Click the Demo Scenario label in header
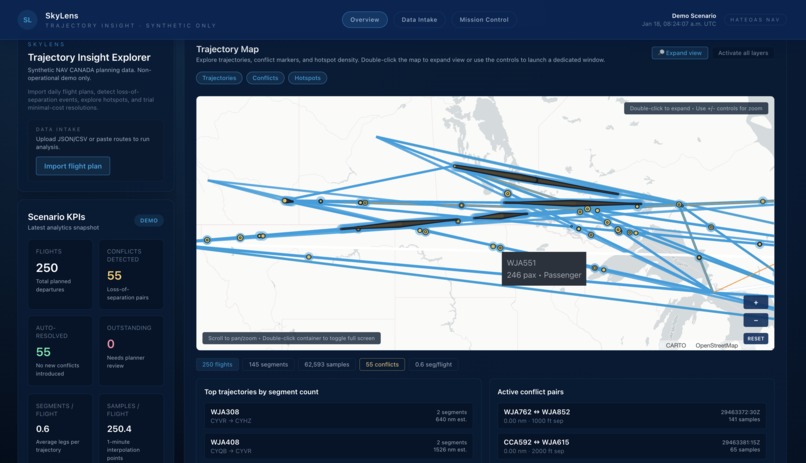Screen dimensions: 806x463 [x=693, y=16]
